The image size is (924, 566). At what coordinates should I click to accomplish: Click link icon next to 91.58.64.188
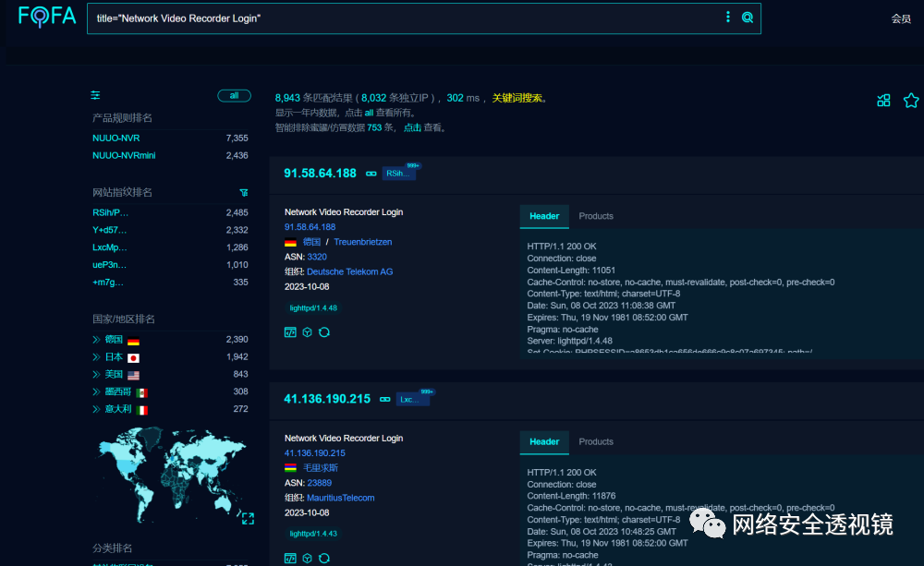pos(371,174)
